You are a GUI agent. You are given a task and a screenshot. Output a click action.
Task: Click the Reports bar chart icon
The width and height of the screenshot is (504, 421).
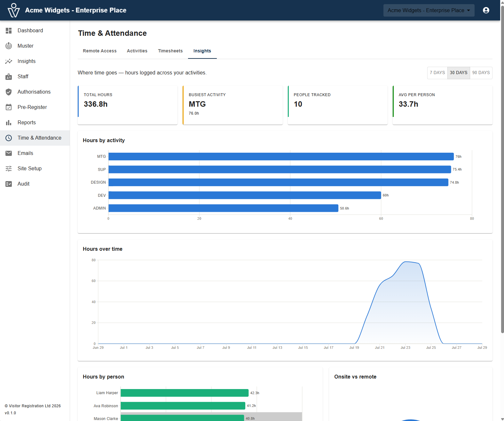pyautogui.click(x=9, y=123)
